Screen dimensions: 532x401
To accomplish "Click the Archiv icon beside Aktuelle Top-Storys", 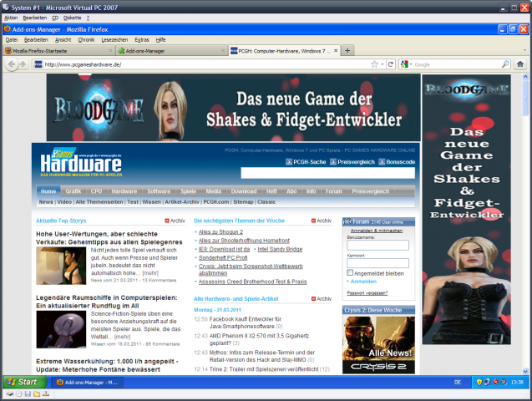I will tap(166, 221).
